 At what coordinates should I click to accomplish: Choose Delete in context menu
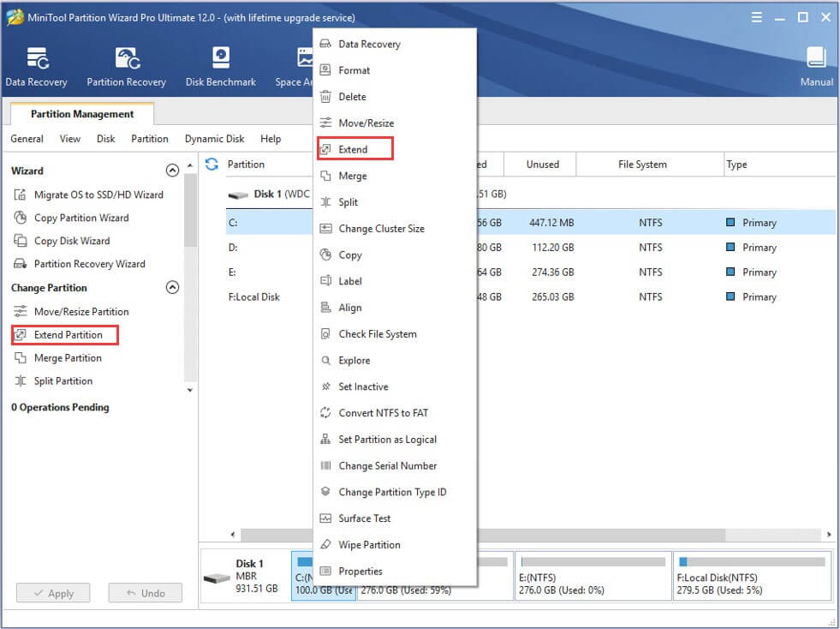pos(395,97)
